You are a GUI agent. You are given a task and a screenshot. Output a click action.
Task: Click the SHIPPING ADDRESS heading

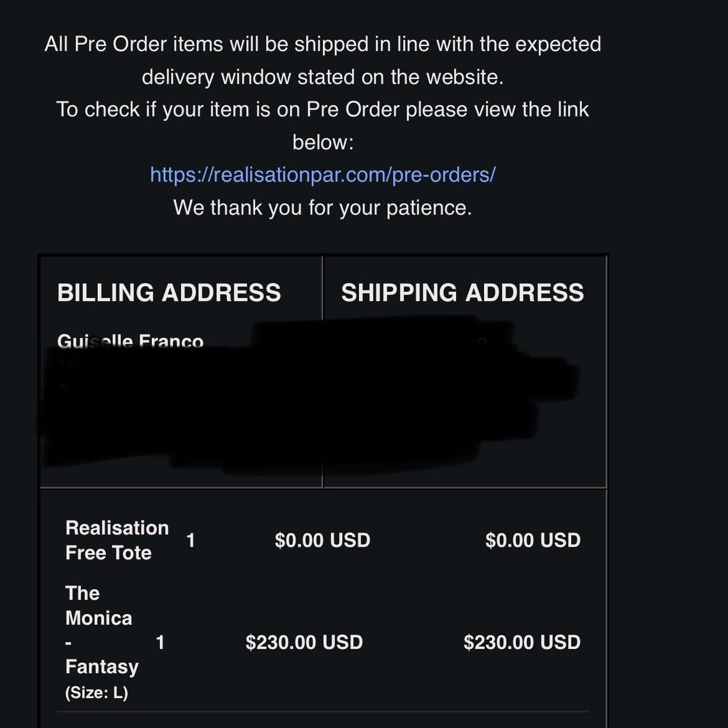tap(462, 293)
